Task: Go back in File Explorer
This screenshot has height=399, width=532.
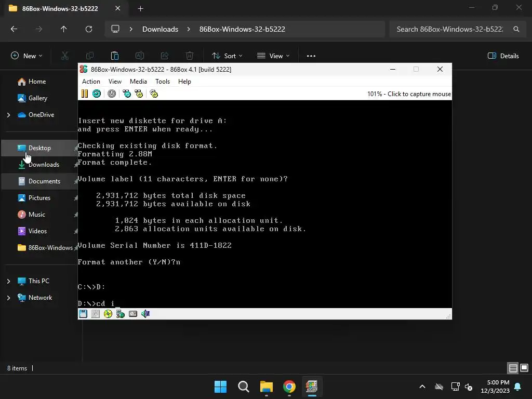Action: pos(14,29)
